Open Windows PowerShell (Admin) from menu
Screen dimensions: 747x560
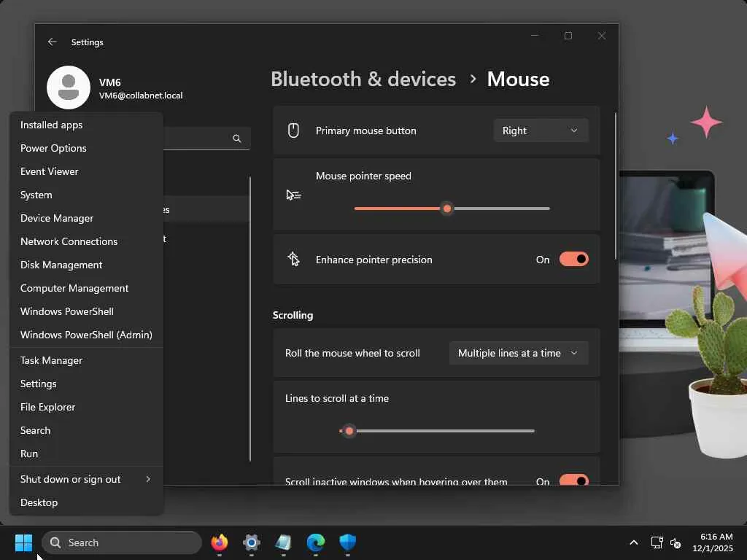click(x=86, y=335)
